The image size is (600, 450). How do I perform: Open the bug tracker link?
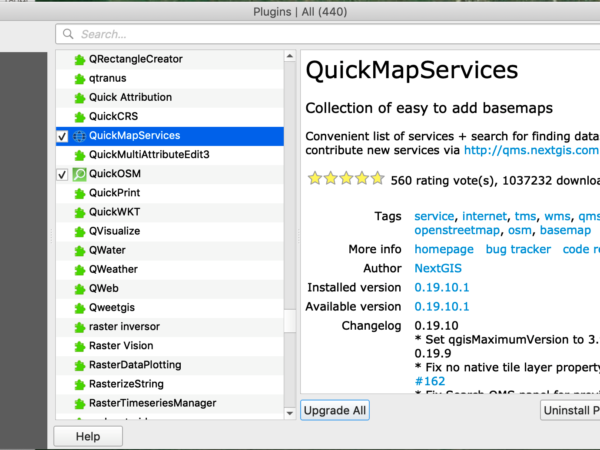tap(518, 249)
